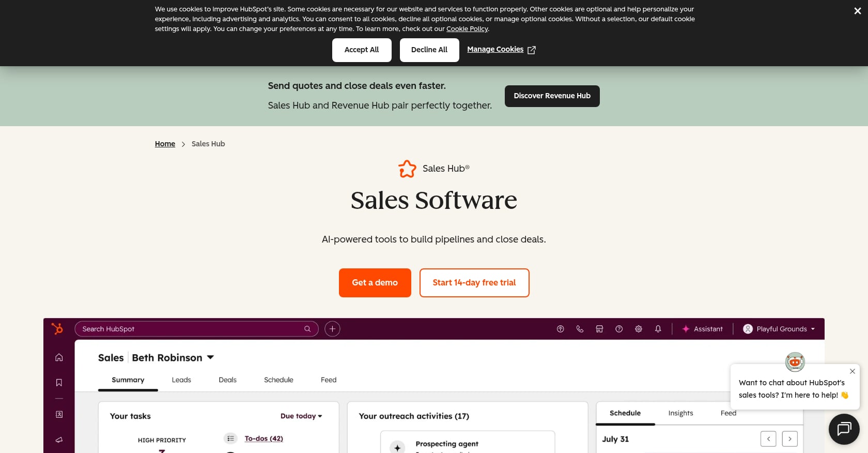Click the chatbot avatar icon
The image size is (868, 453).
pos(795,362)
